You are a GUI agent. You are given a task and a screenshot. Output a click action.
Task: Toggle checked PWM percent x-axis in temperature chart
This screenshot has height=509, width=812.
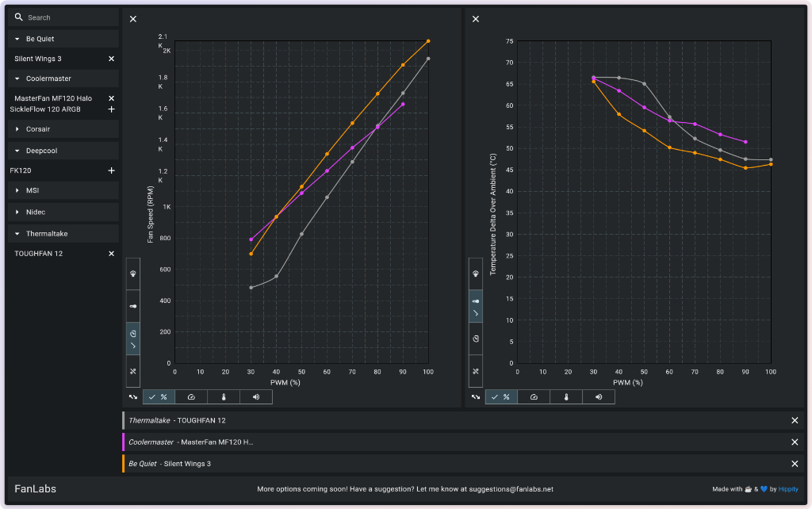501,397
